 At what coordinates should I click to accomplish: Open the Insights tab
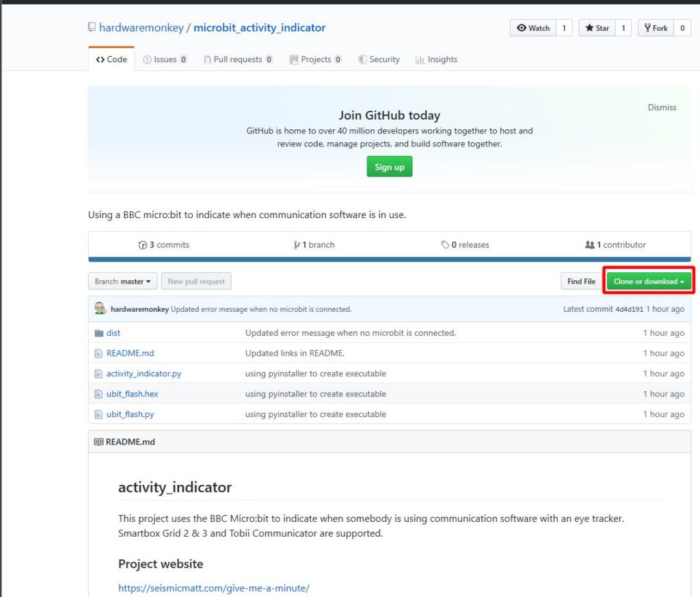pyautogui.click(x=436, y=59)
